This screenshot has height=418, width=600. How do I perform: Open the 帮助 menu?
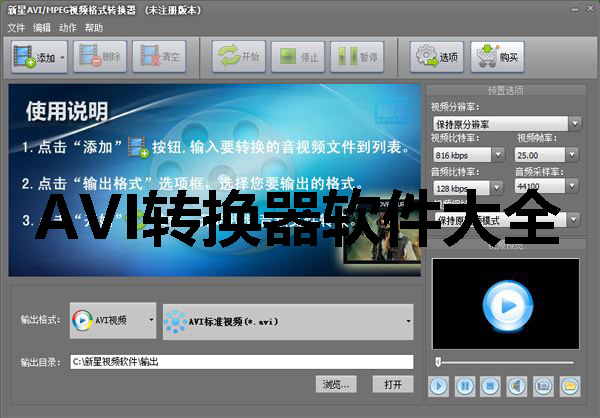point(94,28)
